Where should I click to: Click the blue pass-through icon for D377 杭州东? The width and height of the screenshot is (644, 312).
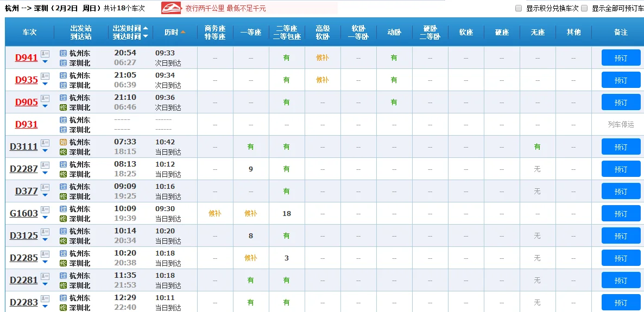(63, 186)
